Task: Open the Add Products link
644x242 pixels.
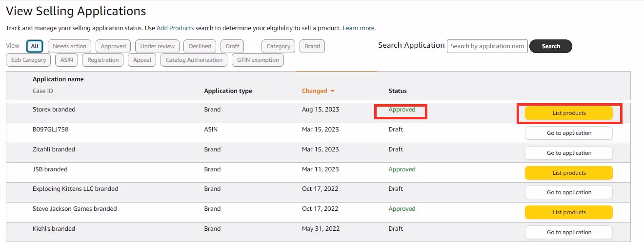Action: pos(175,28)
